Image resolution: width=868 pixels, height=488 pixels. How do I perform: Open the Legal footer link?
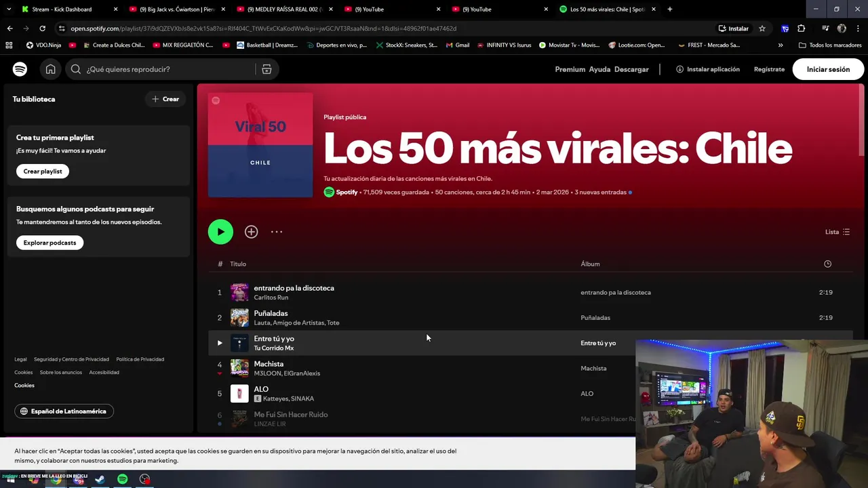(x=20, y=359)
